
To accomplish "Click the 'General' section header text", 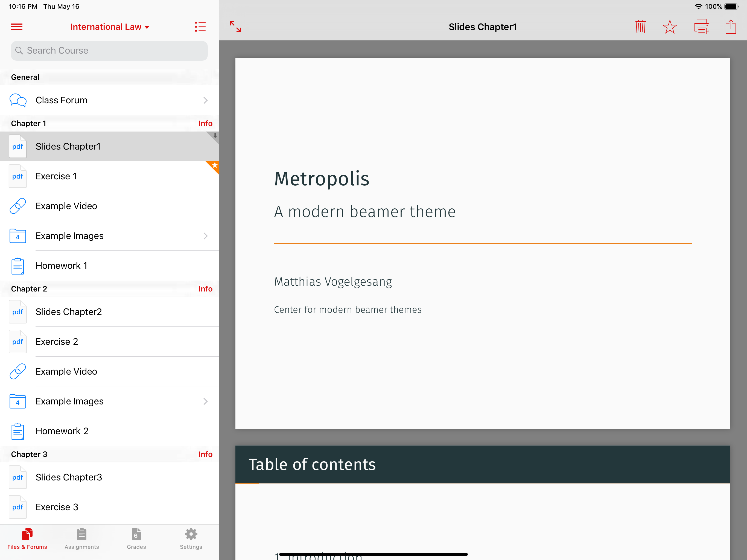I will coord(25,77).
